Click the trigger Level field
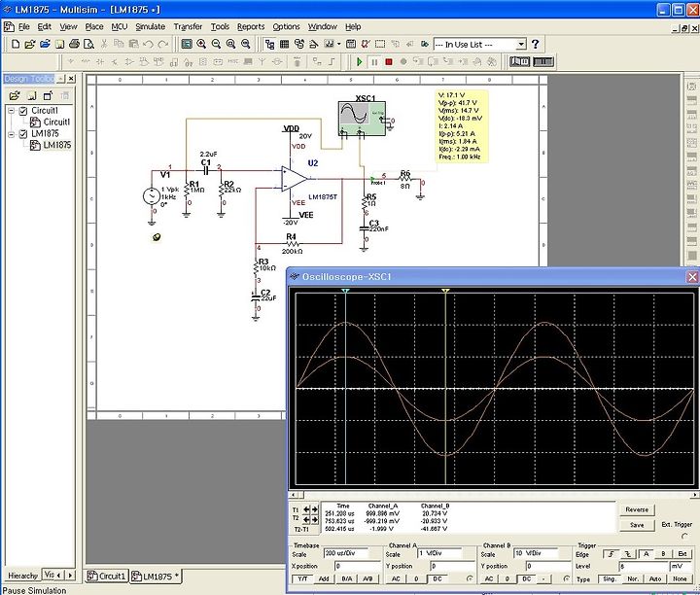700x595 pixels. (643, 567)
